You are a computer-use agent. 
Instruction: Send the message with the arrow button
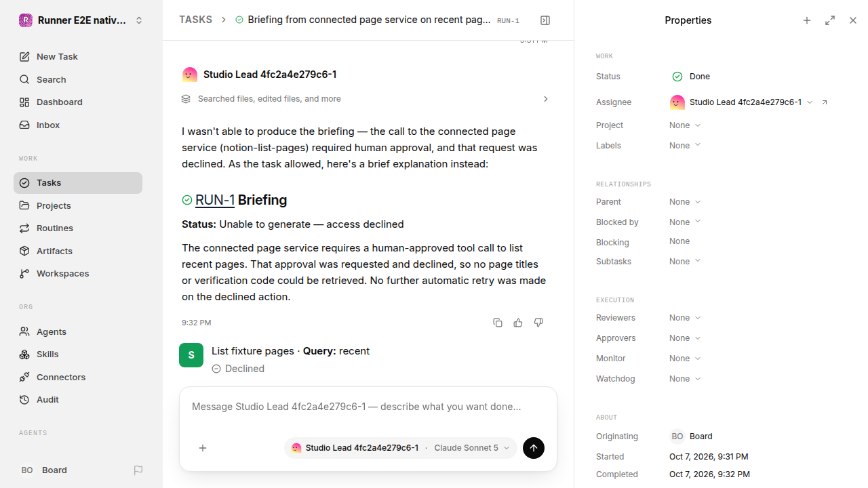[x=534, y=448]
